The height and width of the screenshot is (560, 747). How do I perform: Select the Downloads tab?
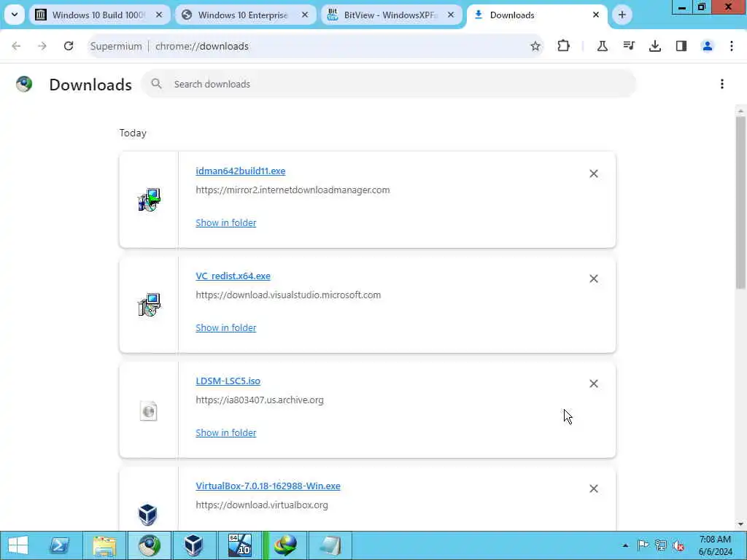tap(536, 15)
